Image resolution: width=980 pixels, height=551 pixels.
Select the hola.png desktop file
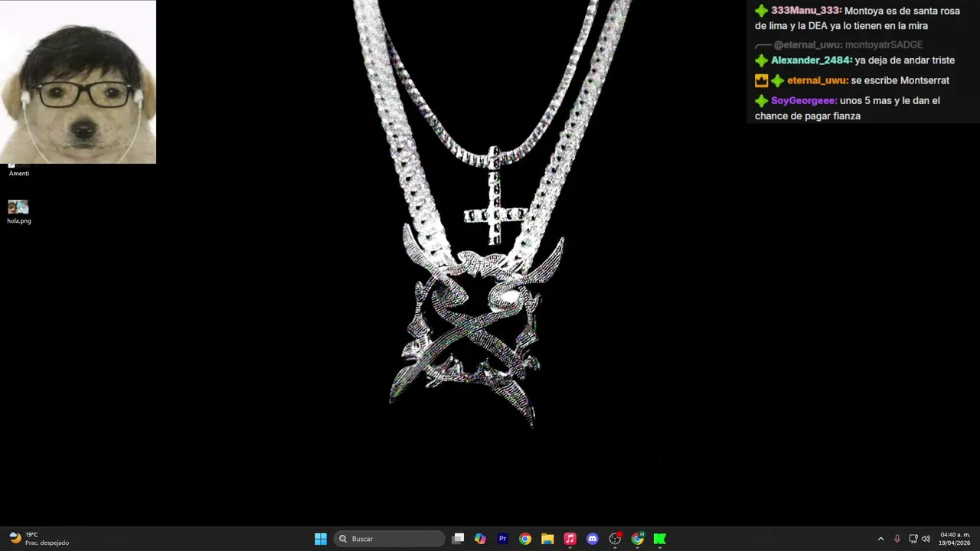19,212
